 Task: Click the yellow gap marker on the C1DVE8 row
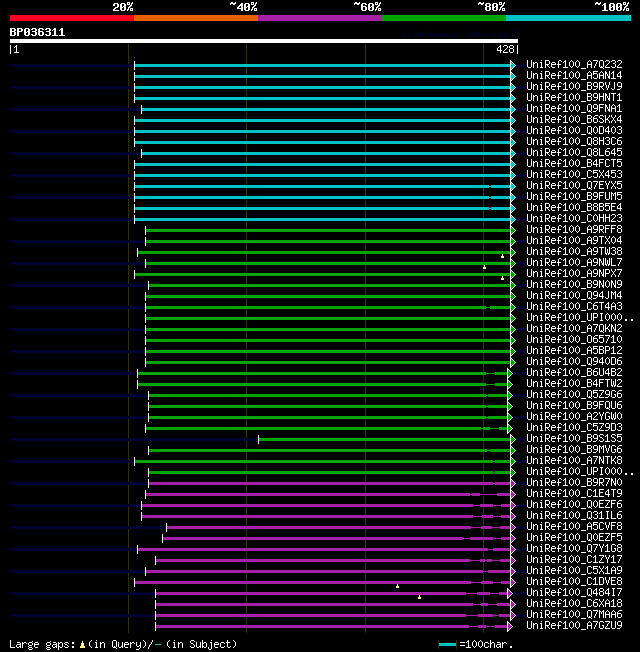pyautogui.click(x=398, y=586)
